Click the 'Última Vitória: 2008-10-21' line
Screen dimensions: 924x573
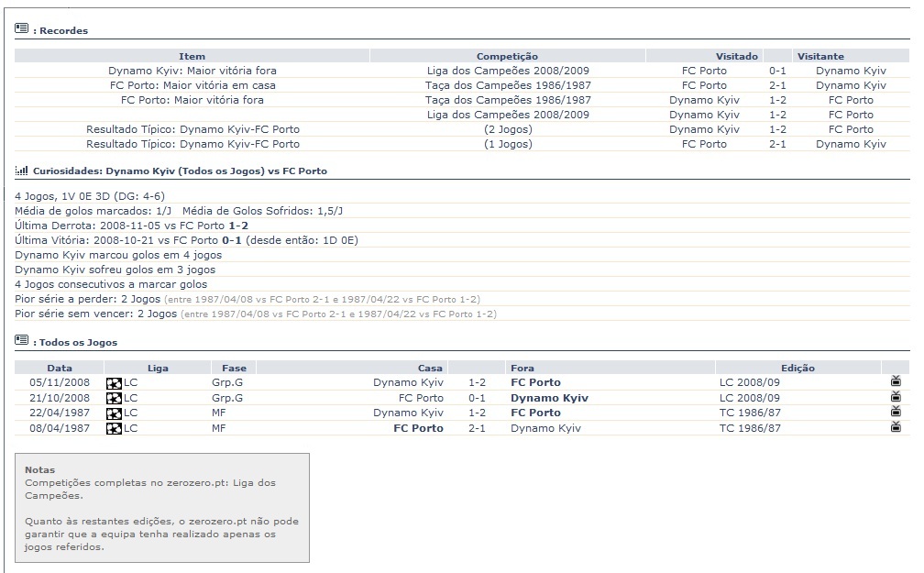point(186,240)
